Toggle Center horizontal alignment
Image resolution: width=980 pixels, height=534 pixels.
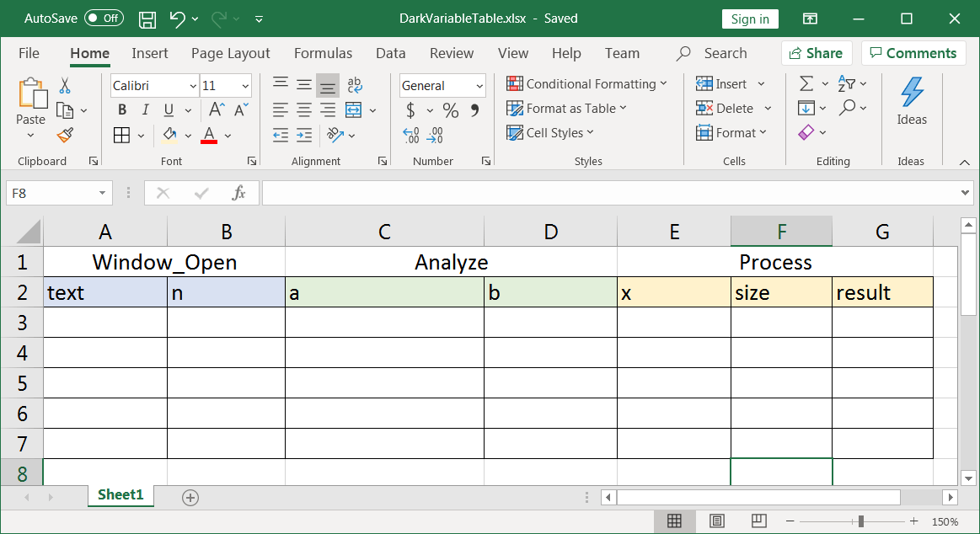[x=304, y=110]
